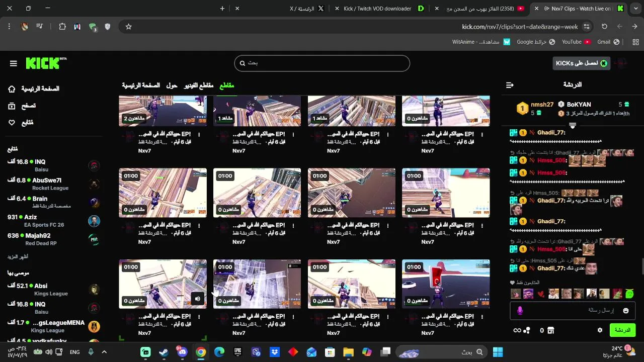Open Chrome extensions puzzle icon
Screen dimensions: 644x362
click(62, 27)
